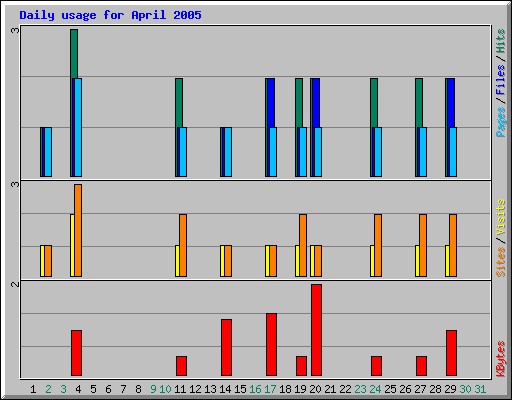Click day label 1 on the axis
This screenshot has height=400, width=512.
click(x=33, y=389)
